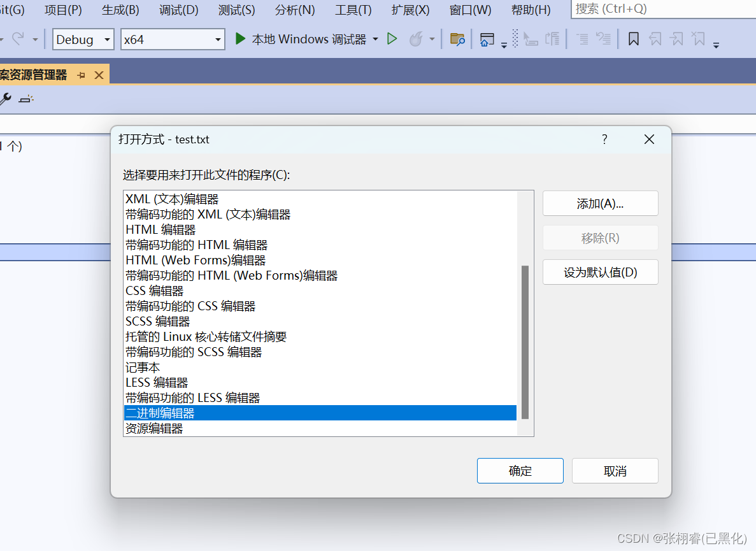Screen dimensions: 756x551
Task: Open the 扩展(X) menu
Action: pyautogui.click(x=410, y=10)
